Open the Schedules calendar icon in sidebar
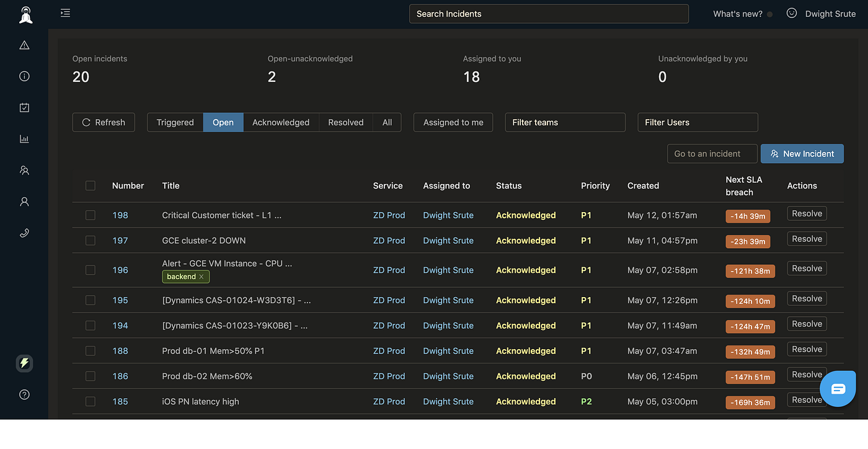The height and width of the screenshot is (449, 868). [24, 107]
